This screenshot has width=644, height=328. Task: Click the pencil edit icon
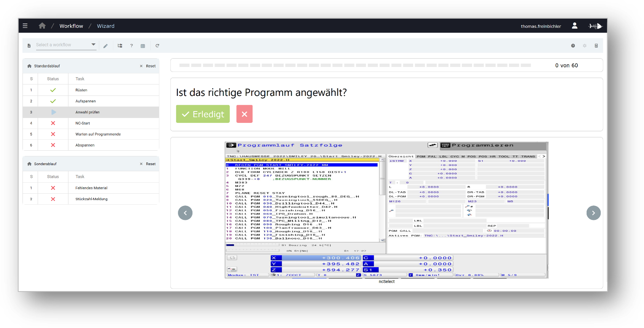105,46
